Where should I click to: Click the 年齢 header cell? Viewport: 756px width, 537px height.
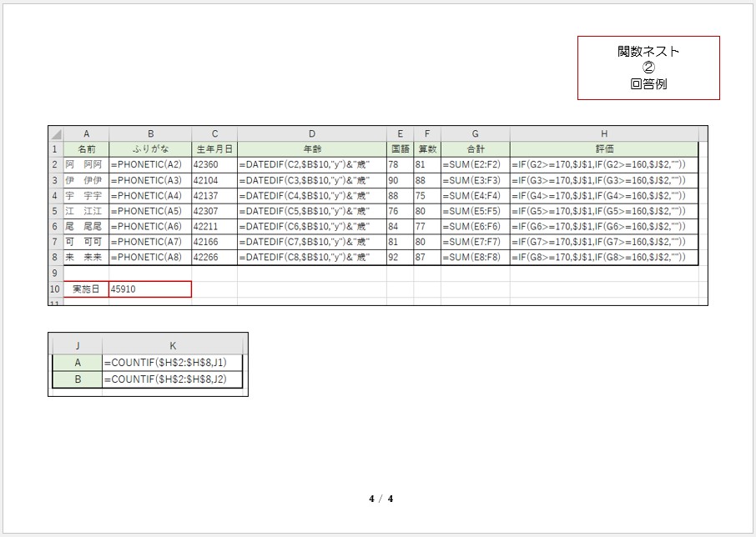coord(311,149)
